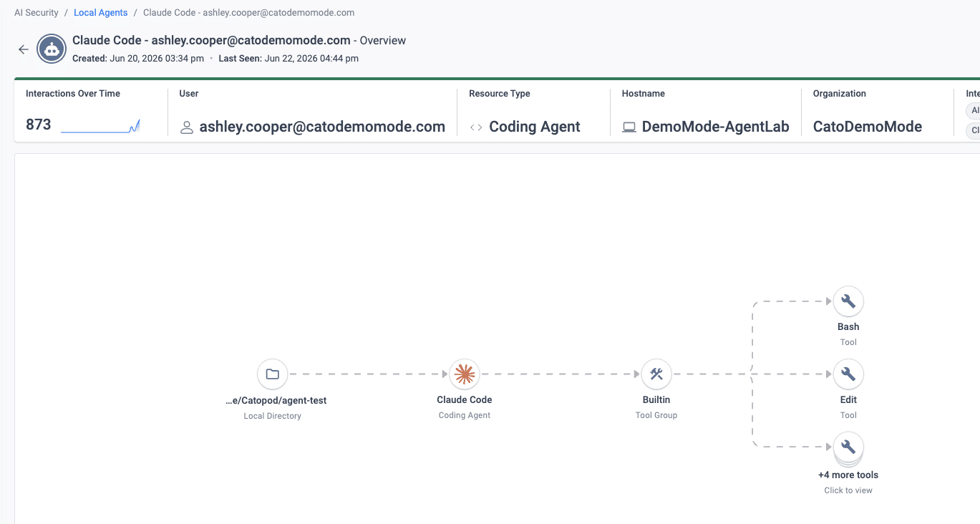Screen dimensions: 980x524
Task: Select the Local Directory folder node icon
Action: coord(272,374)
